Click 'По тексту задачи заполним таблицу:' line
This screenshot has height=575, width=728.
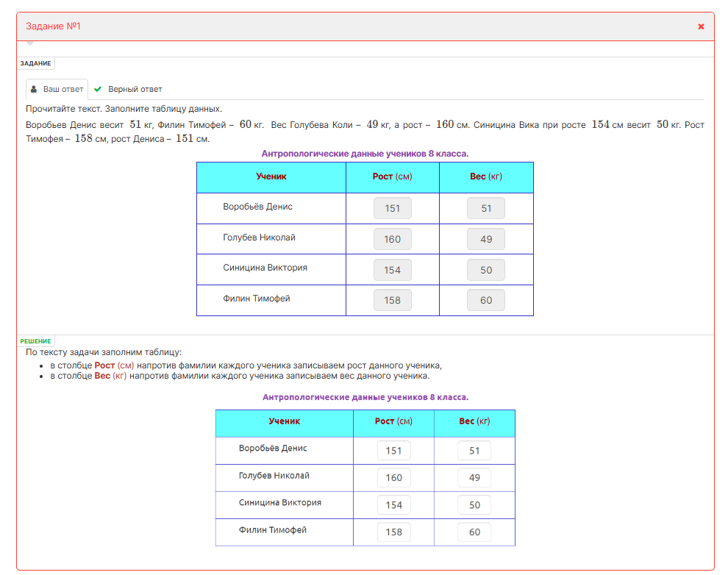coord(104,352)
